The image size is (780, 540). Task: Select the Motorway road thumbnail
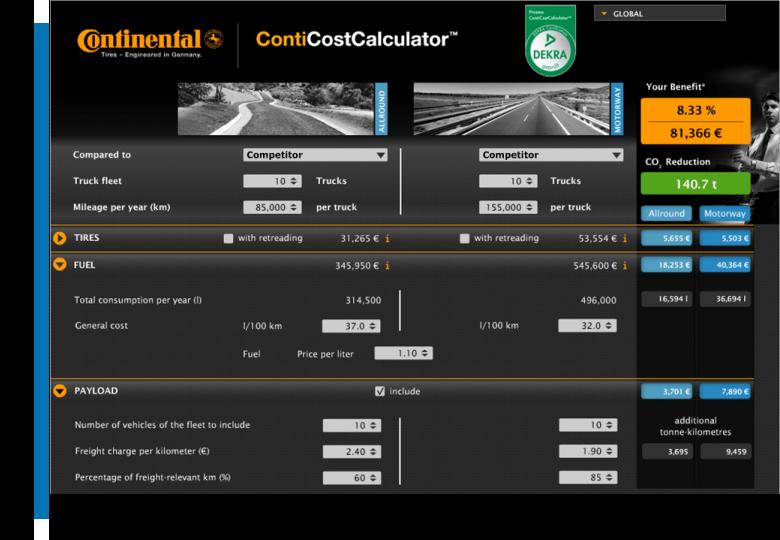(518, 108)
